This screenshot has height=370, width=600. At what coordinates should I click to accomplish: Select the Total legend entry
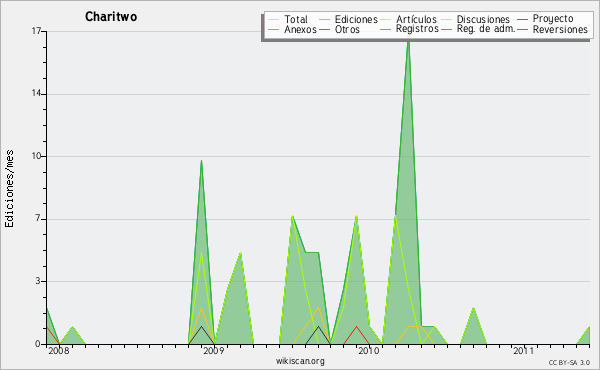(296, 19)
